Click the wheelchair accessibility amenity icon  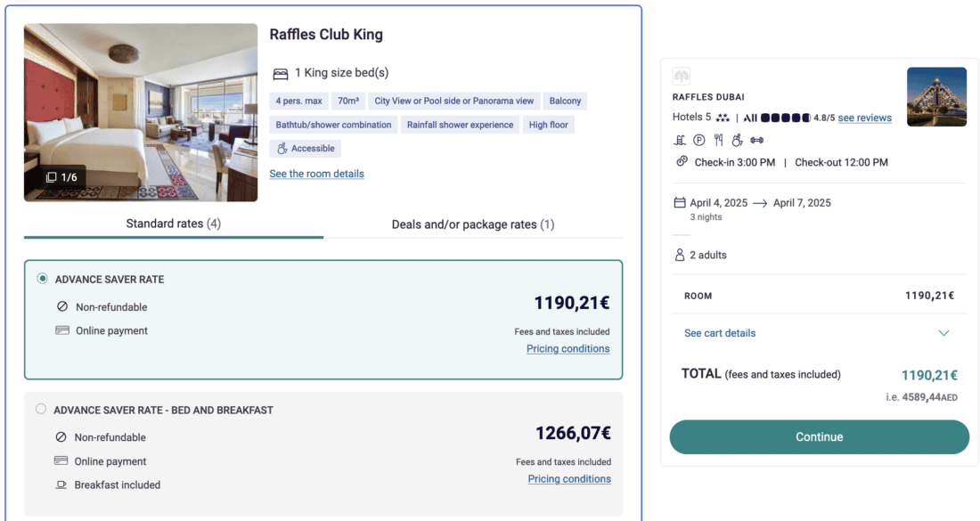737,140
